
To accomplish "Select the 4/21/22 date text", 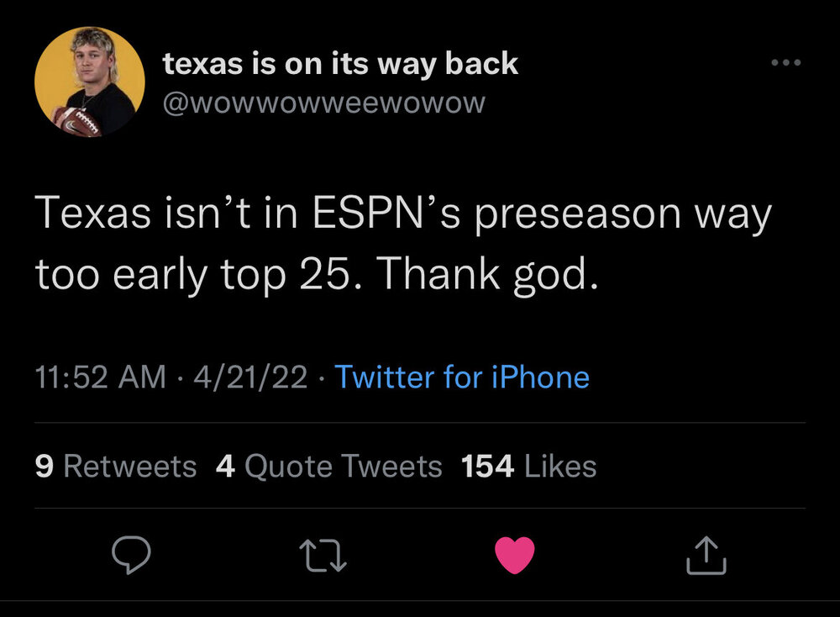I will tap(249, 377).
